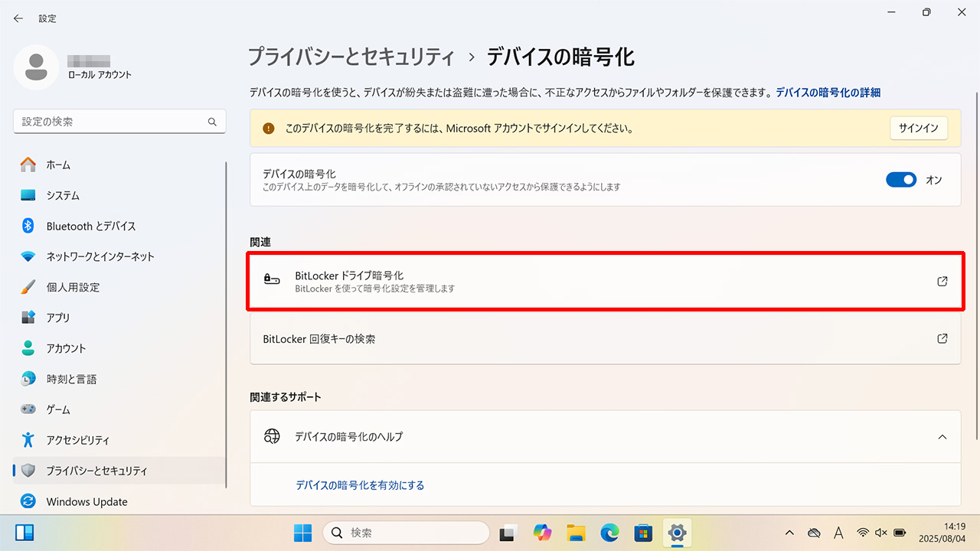Open Windows Update from the sidebar
980x551 pixels.
pos(119,502)
